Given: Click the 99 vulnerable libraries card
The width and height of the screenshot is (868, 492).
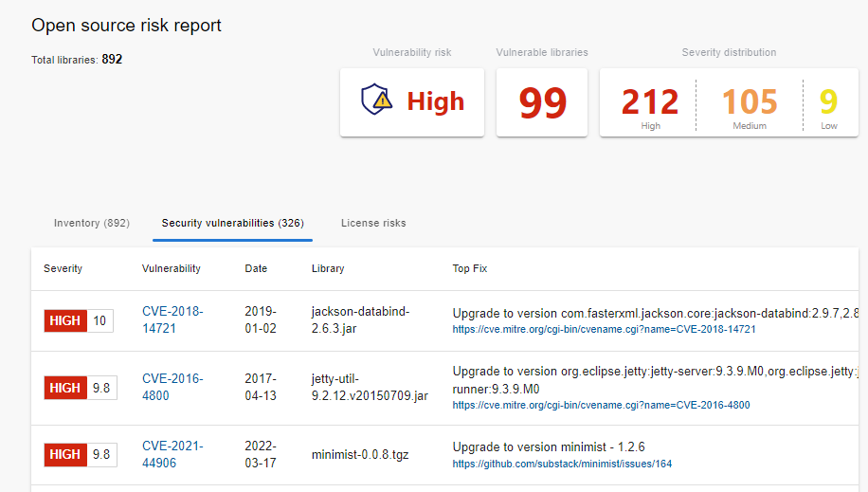Looking at the screenshot, I should [x=542, y=102].
